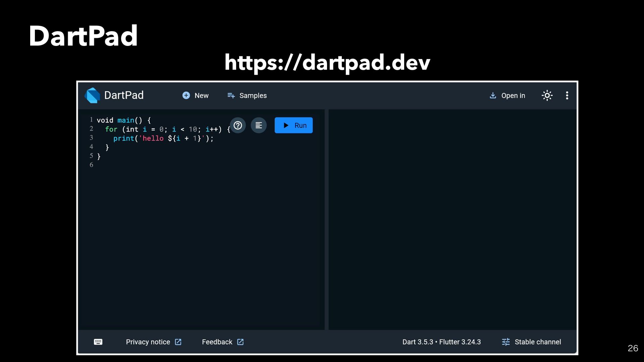Viewport: 644px width, 362px height.
Task: Open the three-dot overflow menu
Action: 567,96
